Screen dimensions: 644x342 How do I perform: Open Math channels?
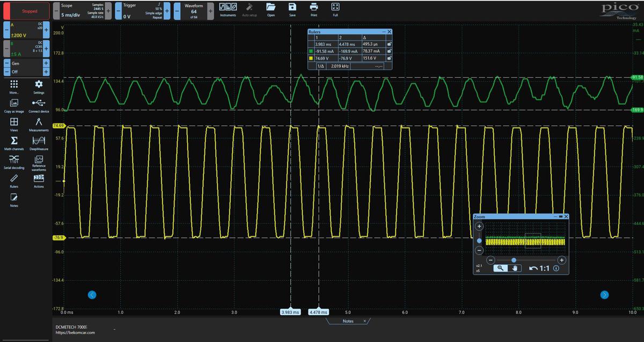[14, 142]
